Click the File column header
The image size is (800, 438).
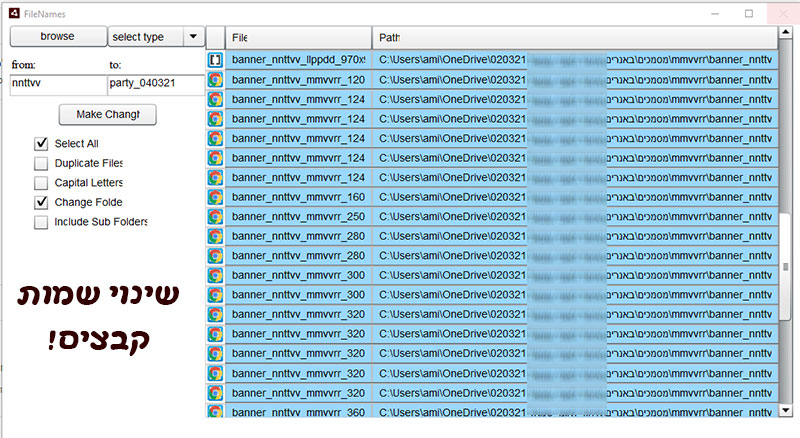pos(297,38)
